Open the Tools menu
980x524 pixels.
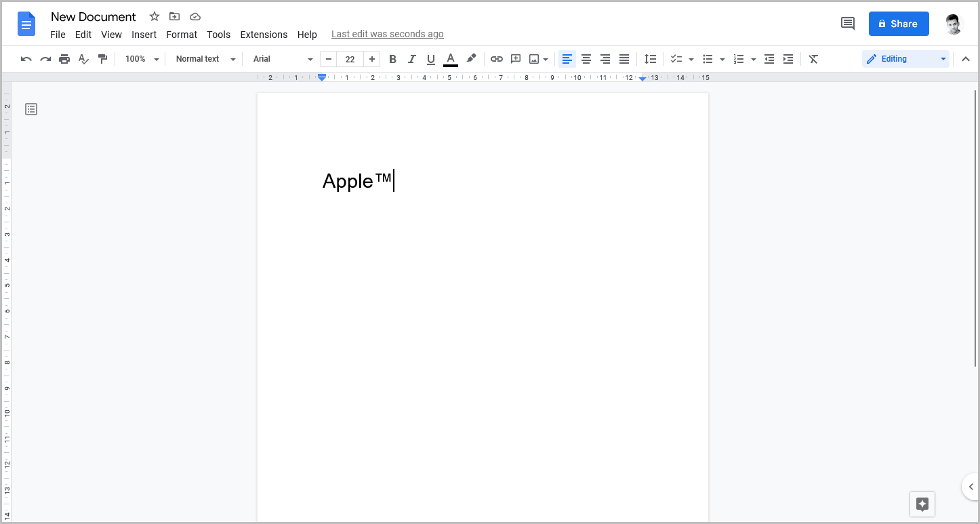[x=218, y=35]
